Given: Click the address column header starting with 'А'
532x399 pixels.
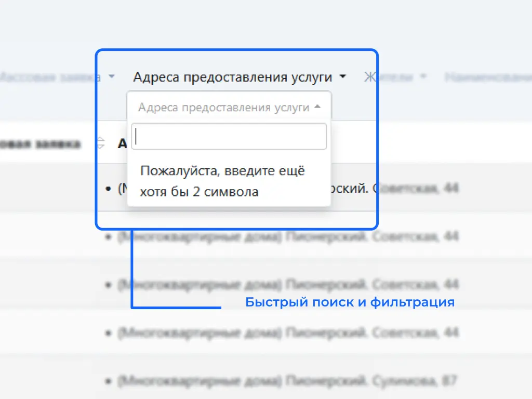Looking at the screenshot, I should tap(122, 144).
